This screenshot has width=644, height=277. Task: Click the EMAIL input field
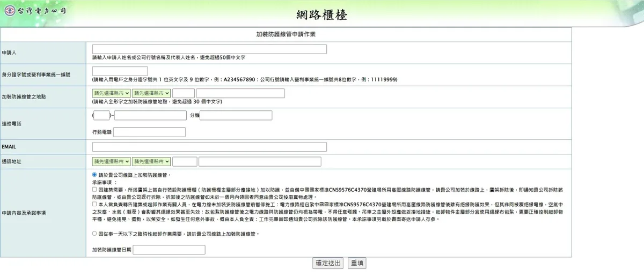pyautogui.click(x=209, y=147)
